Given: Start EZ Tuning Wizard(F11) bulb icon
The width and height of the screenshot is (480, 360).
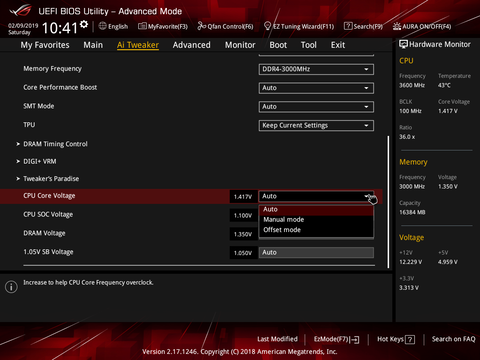Looking at the screenshot, I should click(x=267, y=26).
